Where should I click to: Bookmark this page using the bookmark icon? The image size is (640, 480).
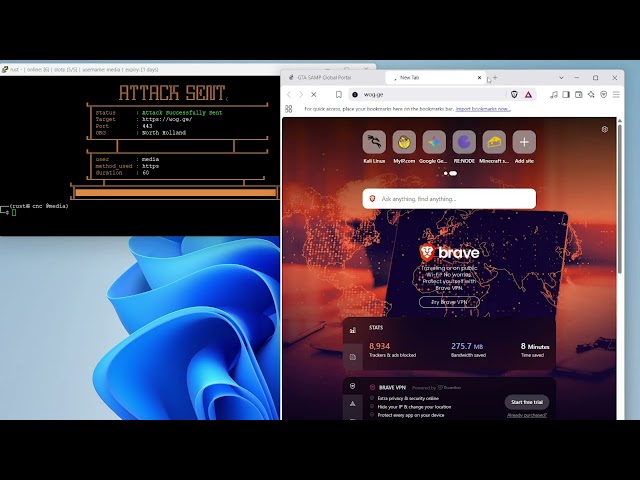point(339,95)
